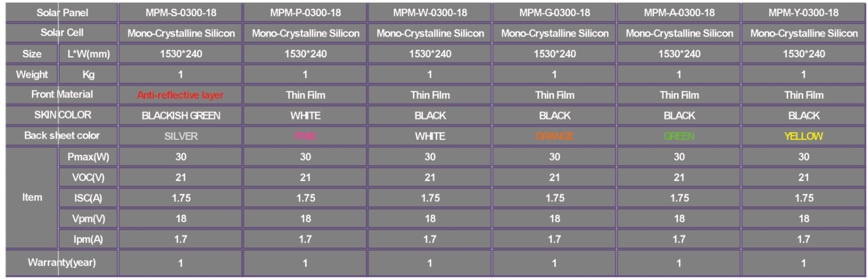The width and height of the screenshot is (868, 280).
Task: Click the ISC(A) row label
Action: pyautogui.click(x=88, y=198)
